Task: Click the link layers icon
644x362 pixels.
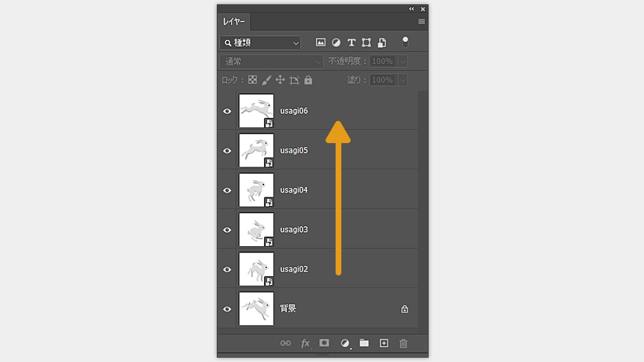Action: pyautogui.click(x=286, y=343)
